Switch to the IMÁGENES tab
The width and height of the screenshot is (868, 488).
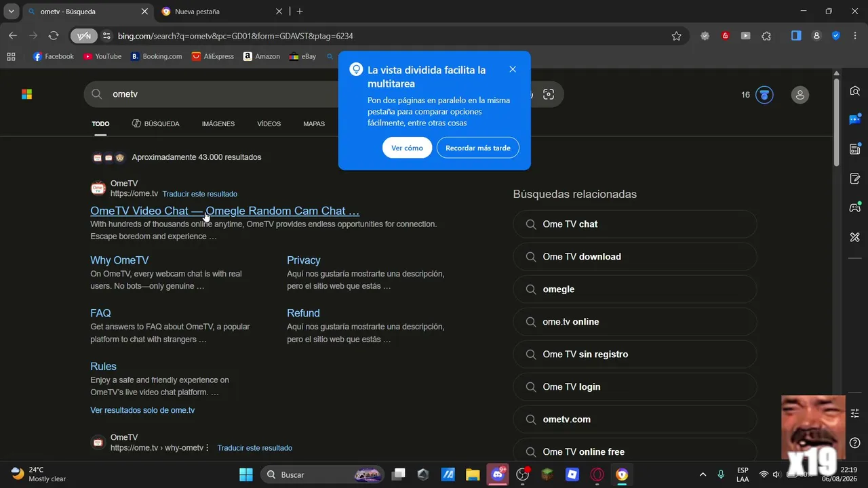(x=218, y=124)
